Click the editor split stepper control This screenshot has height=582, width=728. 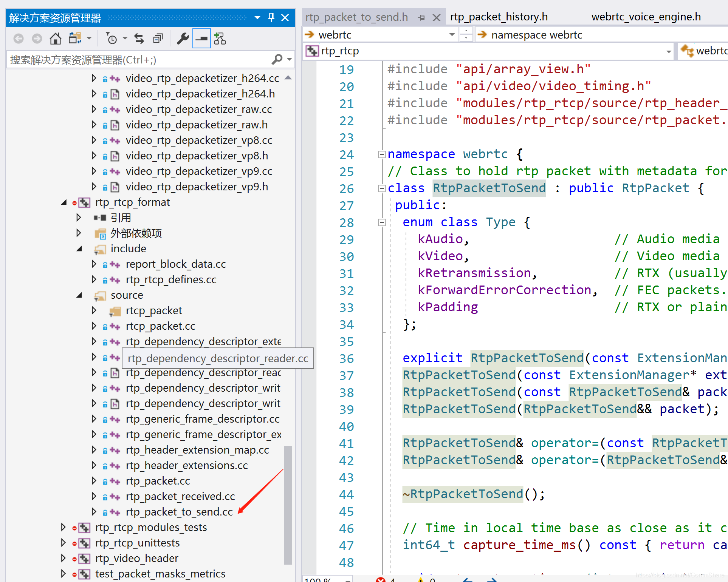click(466, 35)
